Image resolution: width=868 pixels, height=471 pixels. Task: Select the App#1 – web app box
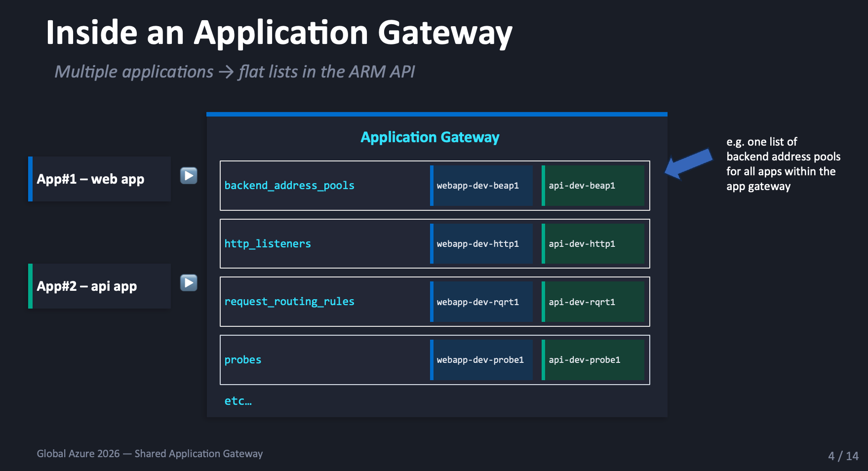tap(100, 179)
